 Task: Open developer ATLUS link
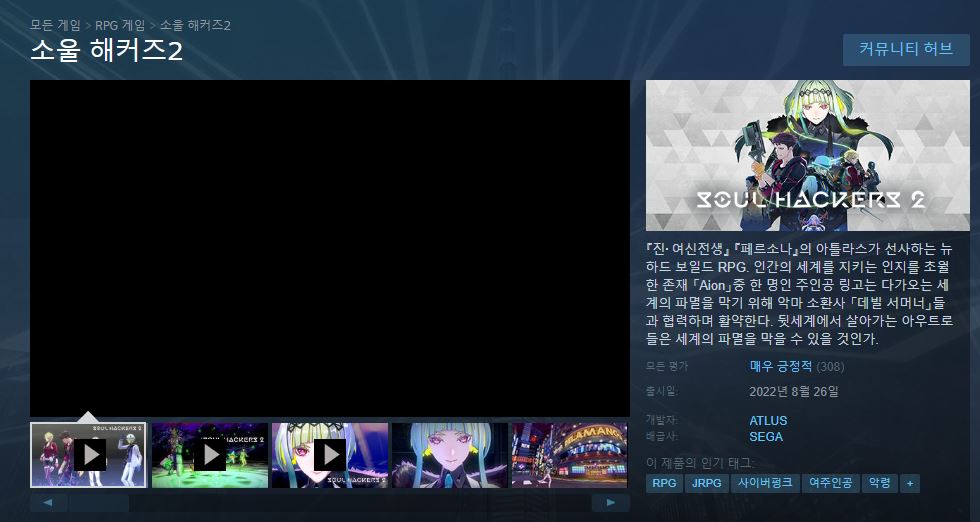[x=768, y=421]
